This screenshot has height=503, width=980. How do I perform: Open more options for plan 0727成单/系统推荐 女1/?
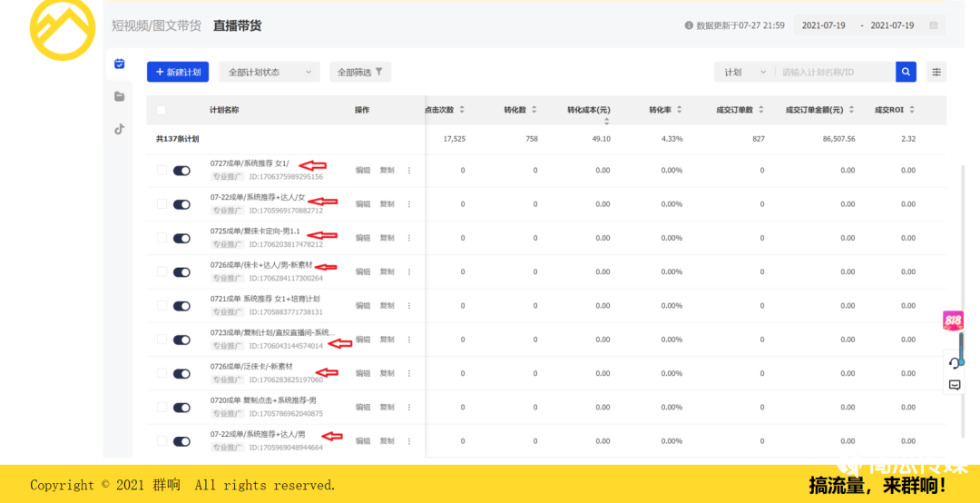409,170
